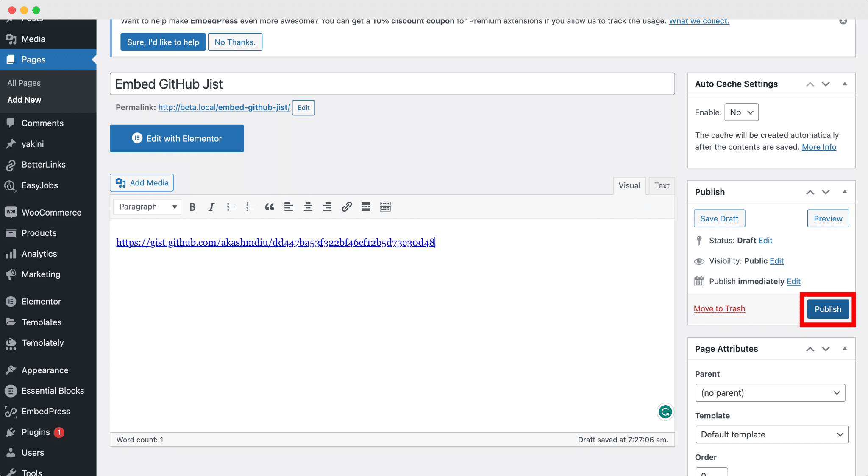Open Analytics in the sidebar
868x476 pixels.
(x=48, y=254)
